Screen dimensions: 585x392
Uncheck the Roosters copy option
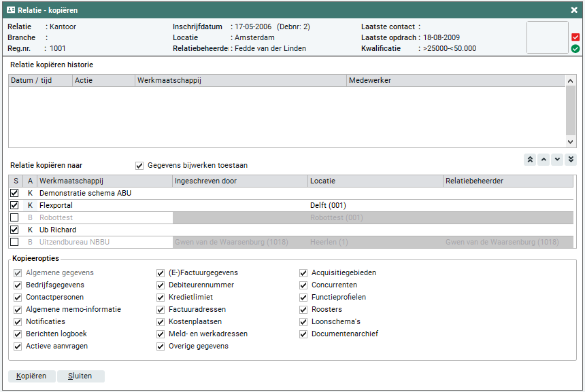[x=303, y=310]
